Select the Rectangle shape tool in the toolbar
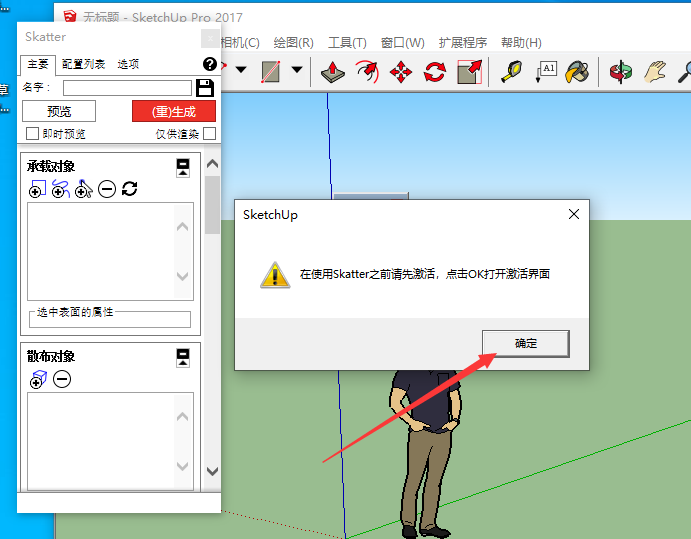 coord(271,71)
